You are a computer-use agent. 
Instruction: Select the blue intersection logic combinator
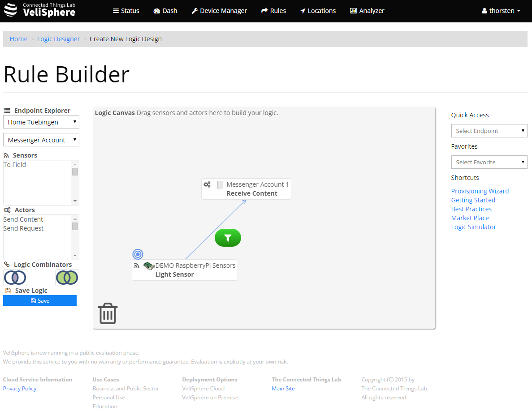coord(15,278)
